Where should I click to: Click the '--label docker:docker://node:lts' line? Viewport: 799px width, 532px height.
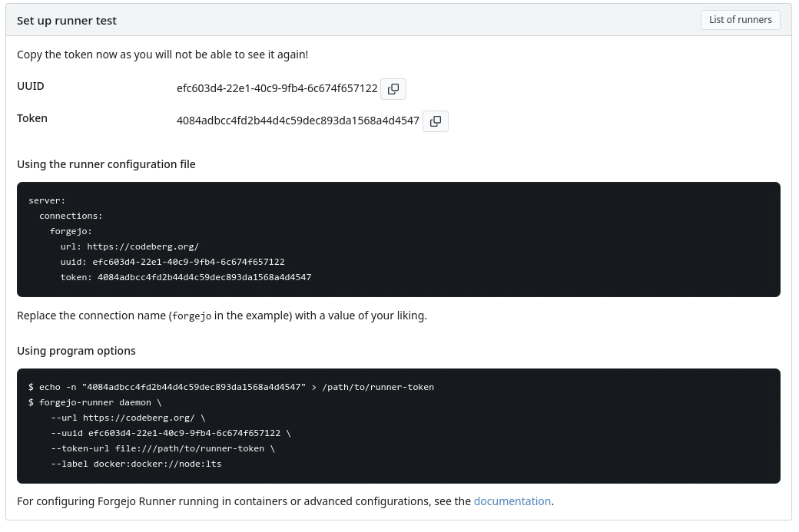(136, 464)
